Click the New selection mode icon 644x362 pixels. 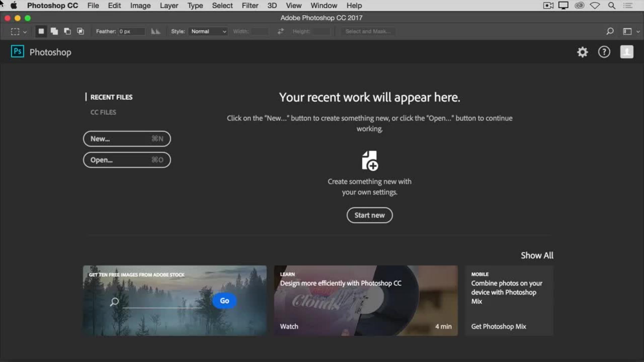[41, 31]
